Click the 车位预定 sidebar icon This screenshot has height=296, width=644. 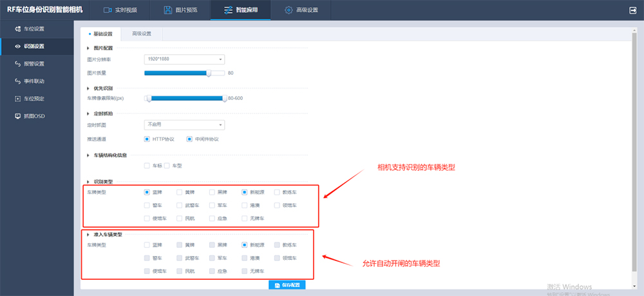tap(17, 99)
